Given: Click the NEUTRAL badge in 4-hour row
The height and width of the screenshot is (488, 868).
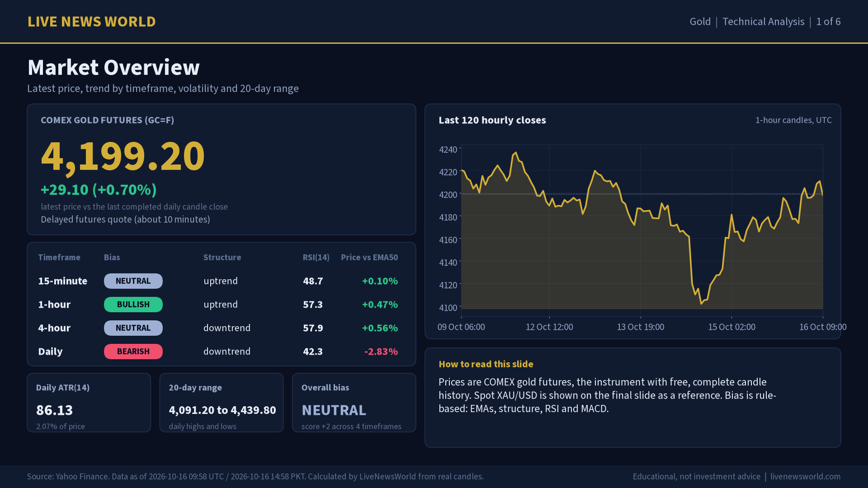Looking at the screenshot, I should 133,328.
